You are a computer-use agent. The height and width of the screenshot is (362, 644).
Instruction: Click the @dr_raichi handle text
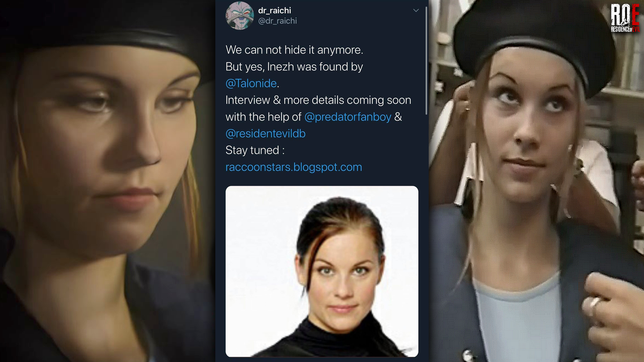click(277, 21)
